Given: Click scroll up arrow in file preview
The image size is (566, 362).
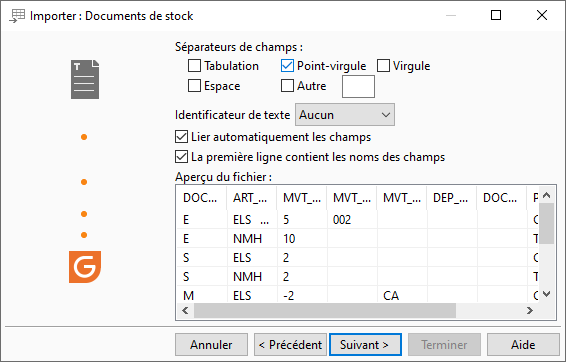Looking at the screenshot, I should (x=547, y=195).
